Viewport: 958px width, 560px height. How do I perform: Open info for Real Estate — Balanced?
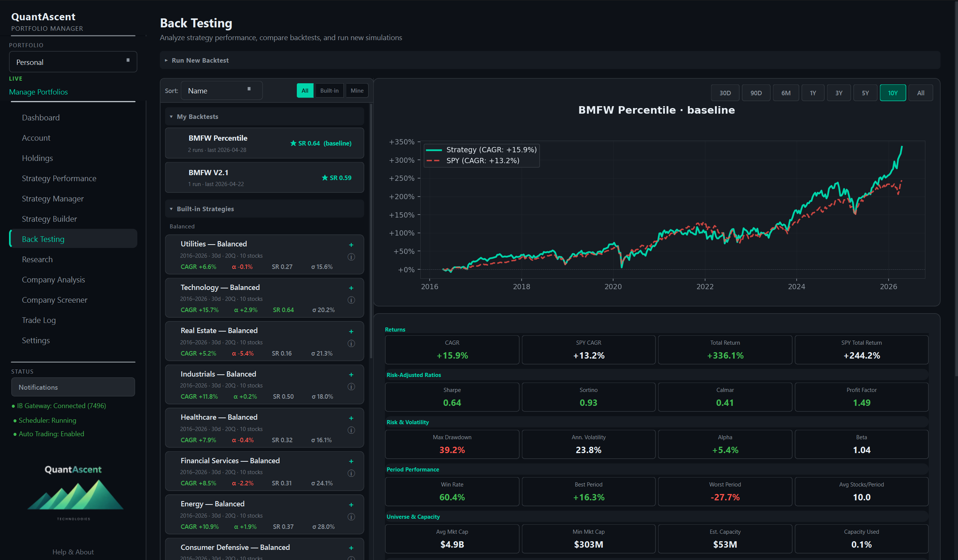[x=351, y=343]
